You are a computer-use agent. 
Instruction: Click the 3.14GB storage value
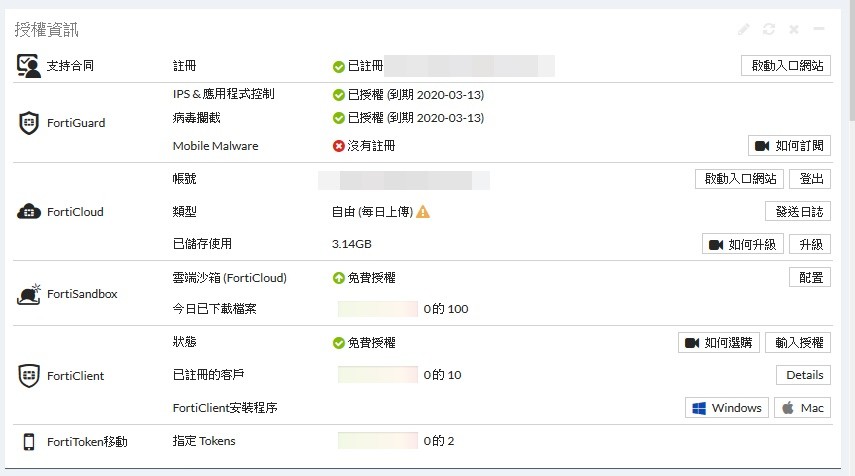coord(352,244)
